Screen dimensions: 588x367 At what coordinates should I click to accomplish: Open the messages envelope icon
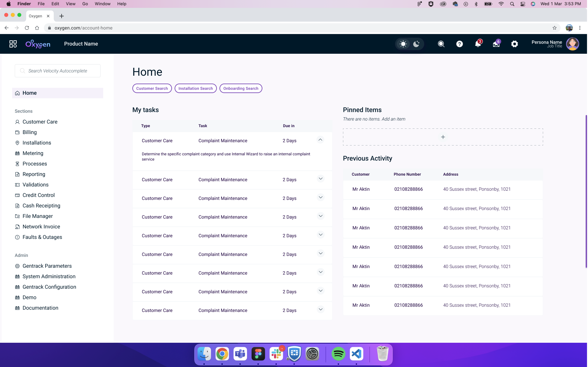pyautogui.click(x=496, y=44)
